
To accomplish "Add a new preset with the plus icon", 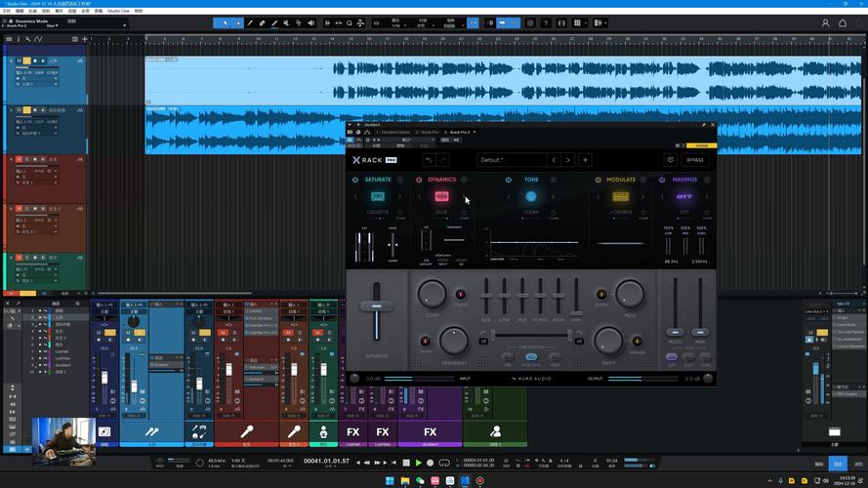I will 585,160.
